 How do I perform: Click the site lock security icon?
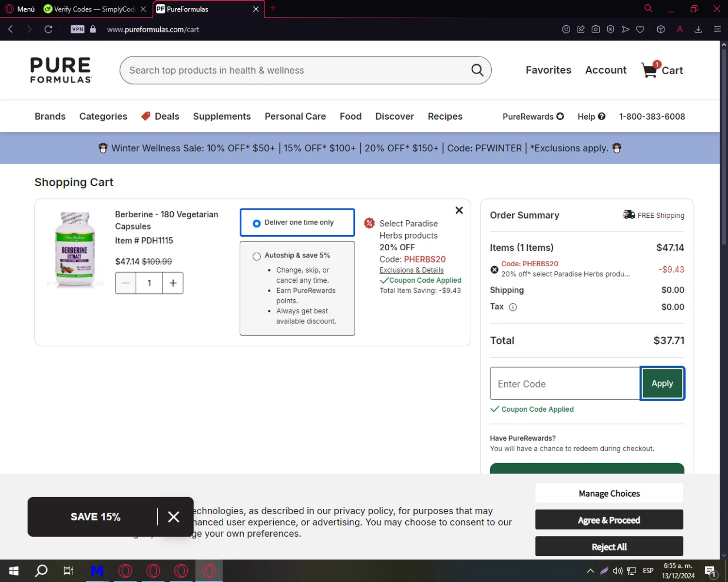[93, 30]
